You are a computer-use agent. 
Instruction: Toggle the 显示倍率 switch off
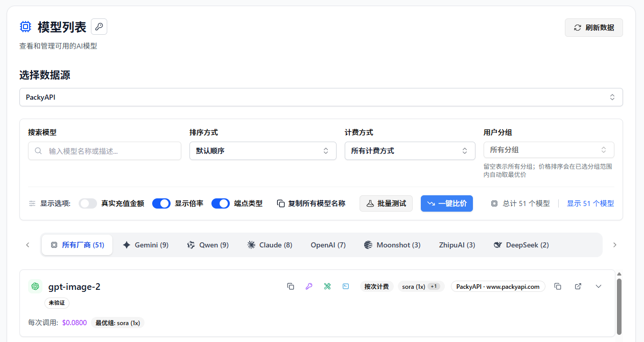pos(161,203)
